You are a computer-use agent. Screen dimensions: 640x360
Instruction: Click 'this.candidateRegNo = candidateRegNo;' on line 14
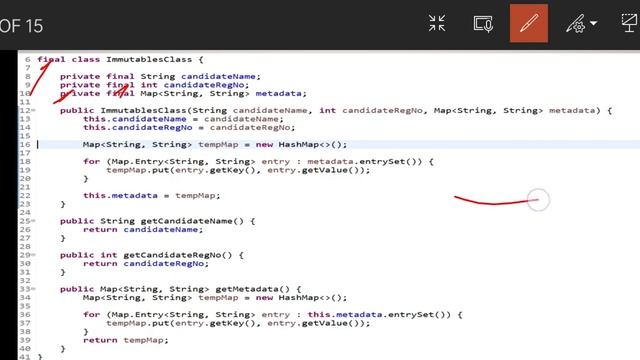coord(189,127)
